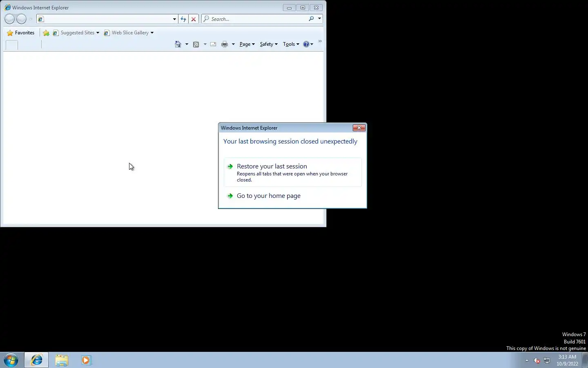Click the network tray icon
588x368 pixels.
(x=547, y=360)
